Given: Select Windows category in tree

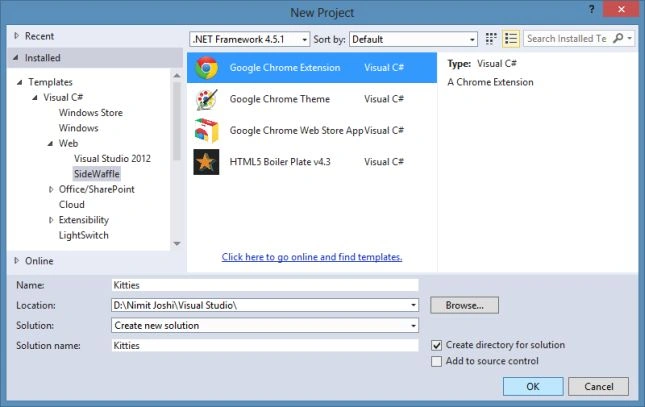Looking at the screenshot, I should tap(79, 128).
